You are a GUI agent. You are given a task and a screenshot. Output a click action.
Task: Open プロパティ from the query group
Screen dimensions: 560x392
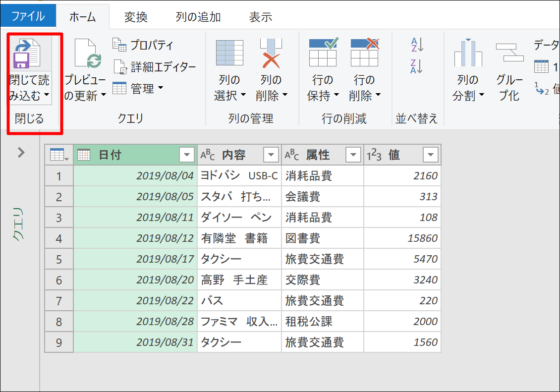pyautogui.click(x=143, y=45)
